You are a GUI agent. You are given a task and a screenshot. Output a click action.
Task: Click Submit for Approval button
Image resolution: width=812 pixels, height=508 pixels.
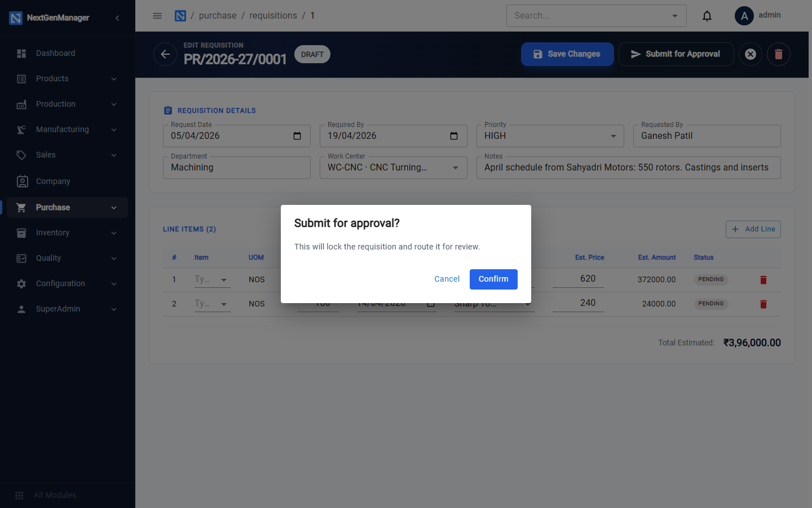676,54
